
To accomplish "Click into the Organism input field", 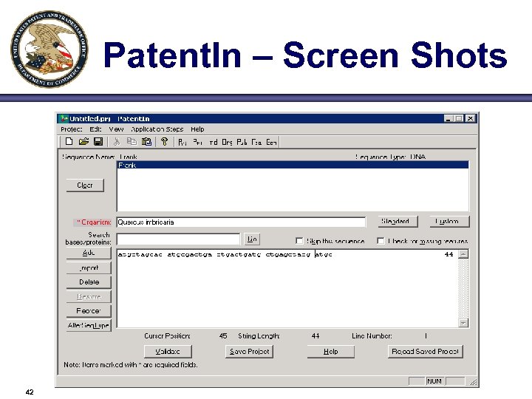I will coord(241,222).
